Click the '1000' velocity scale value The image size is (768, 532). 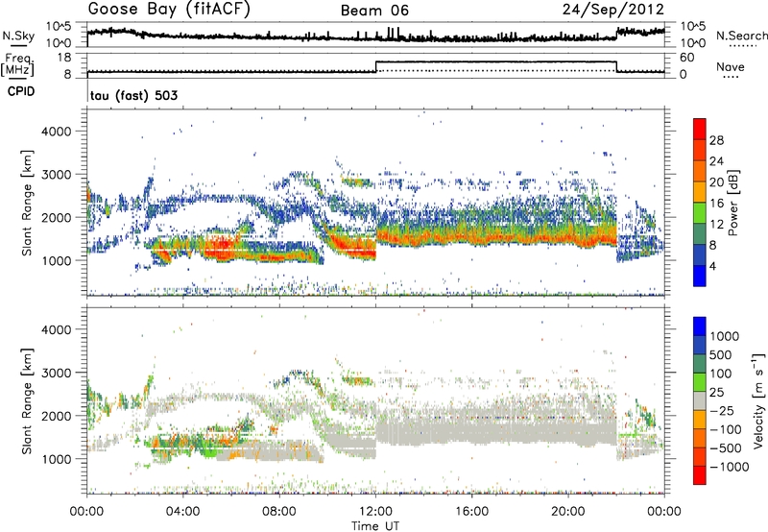pyautogui.click(x=725, y=336)
